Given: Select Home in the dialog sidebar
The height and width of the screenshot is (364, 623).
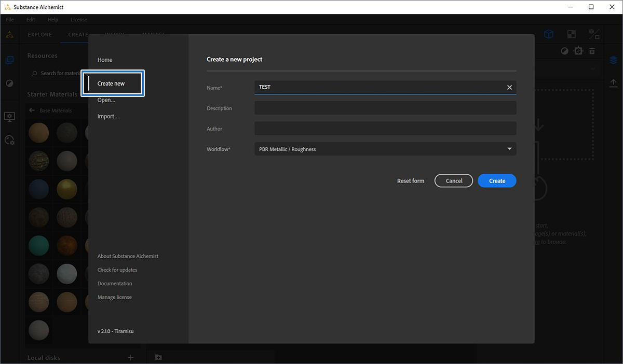Looking at the screenshot, I should 105,60.
